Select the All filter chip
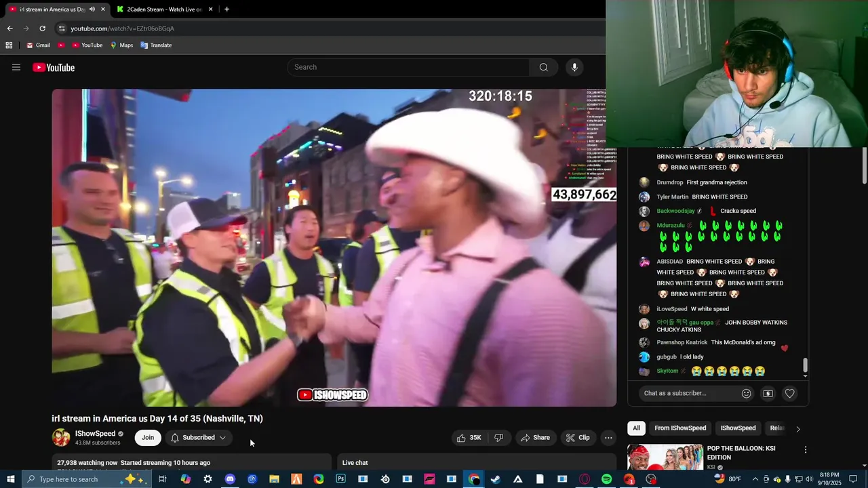This screenshot has width=868, height=488. click(636, 428)
